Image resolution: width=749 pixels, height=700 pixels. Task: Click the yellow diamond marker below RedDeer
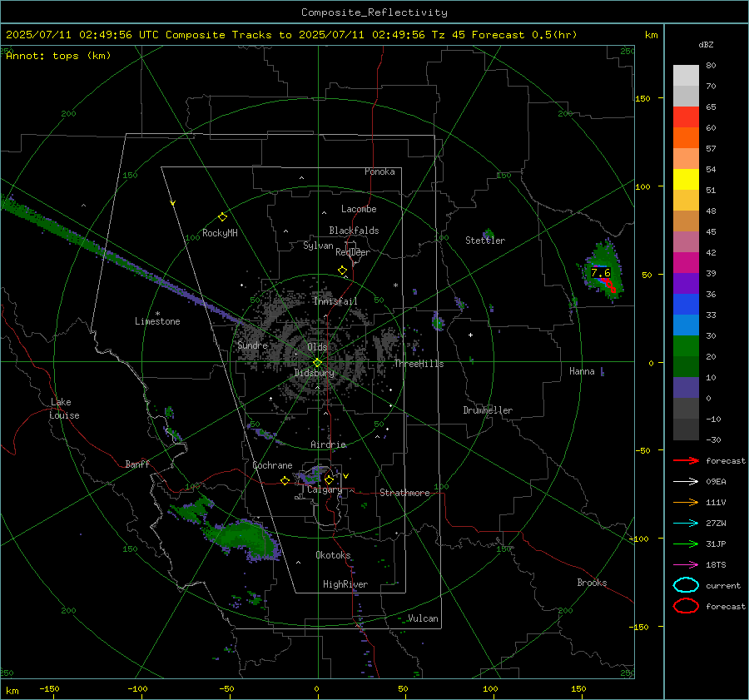pos(342,271)
